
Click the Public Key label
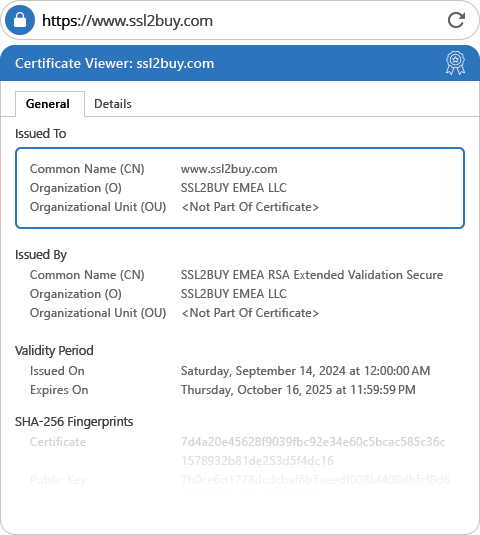(x=58, y=480)
